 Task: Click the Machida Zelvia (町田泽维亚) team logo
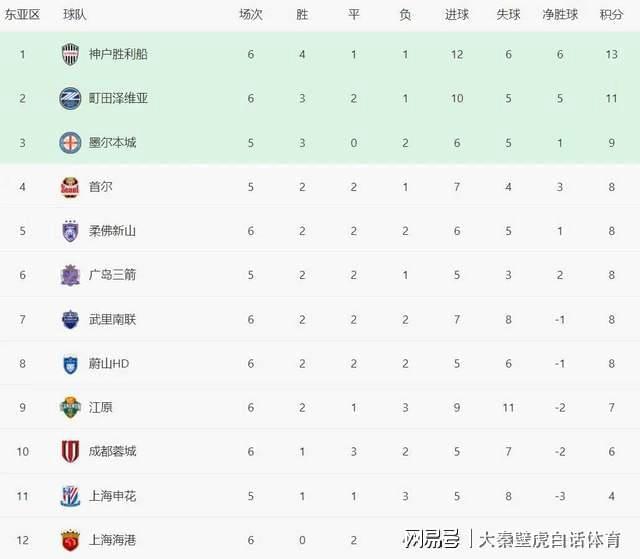[x=70, y=98]
